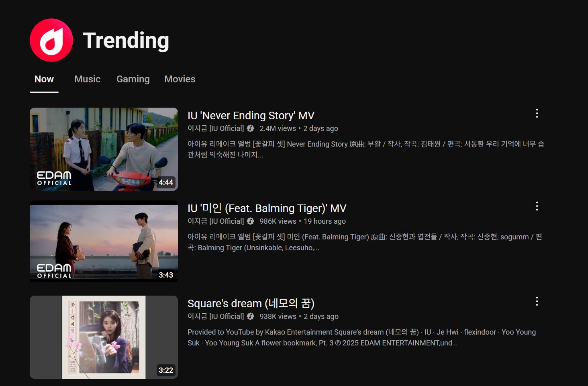Click the 4:44 duration badge

point(166,182)
